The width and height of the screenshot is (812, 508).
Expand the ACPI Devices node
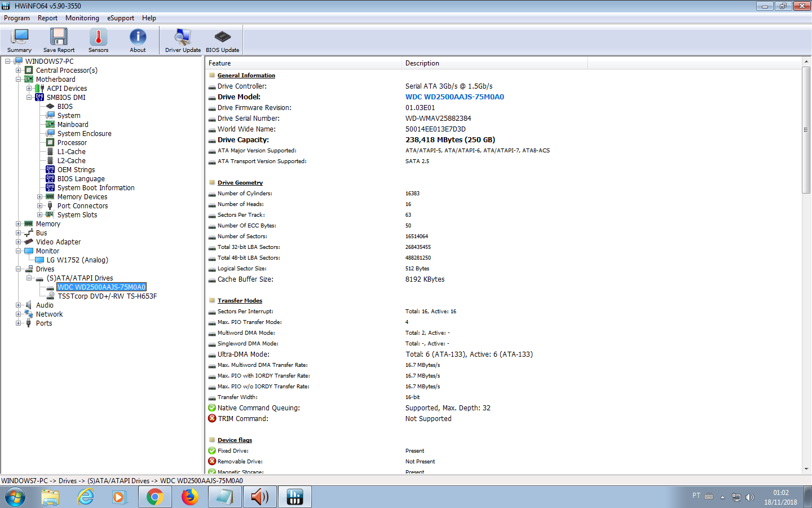(x=29, y=88)
